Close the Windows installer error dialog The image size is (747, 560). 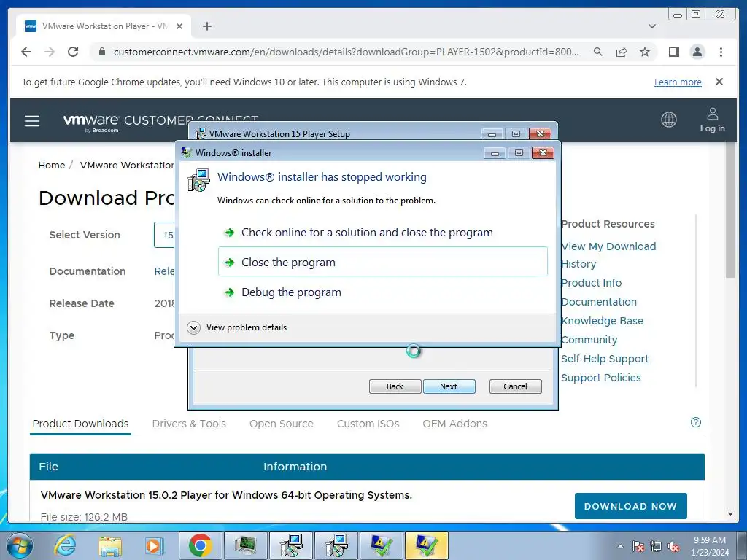(x=543, y=153)
